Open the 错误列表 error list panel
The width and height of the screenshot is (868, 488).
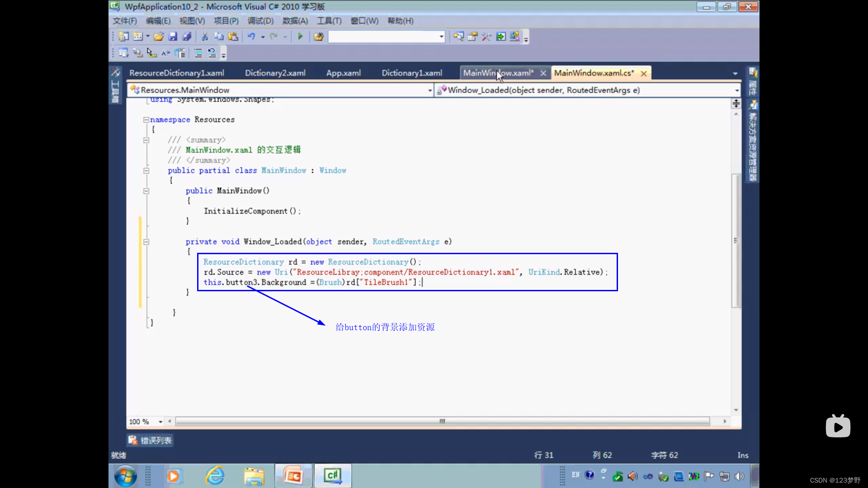(x=150, y=440)
